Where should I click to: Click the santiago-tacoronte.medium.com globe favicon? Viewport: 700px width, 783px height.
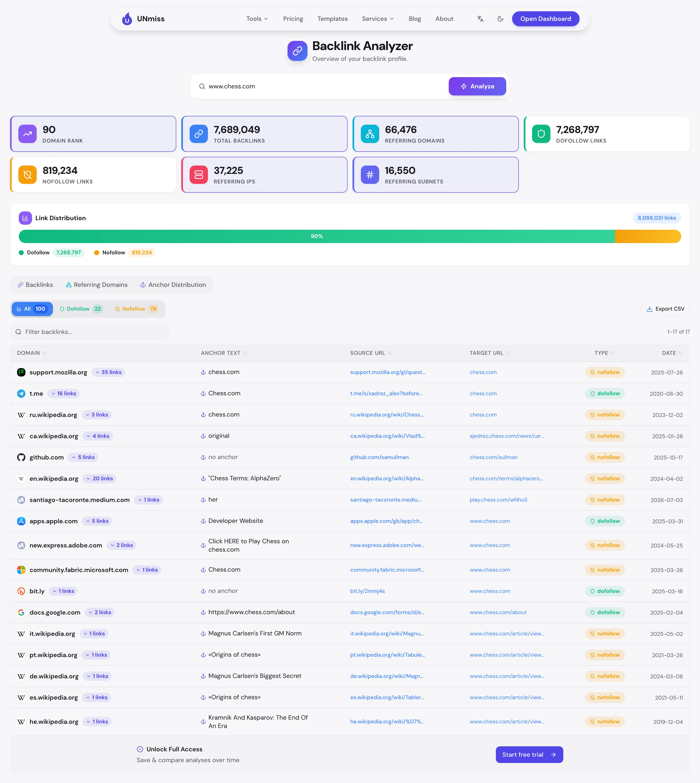21,500
